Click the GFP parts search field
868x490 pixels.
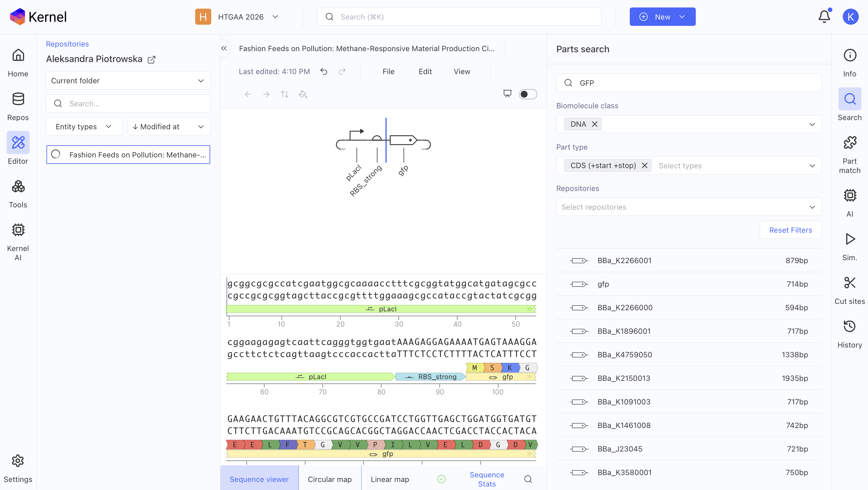click(689, 83)
